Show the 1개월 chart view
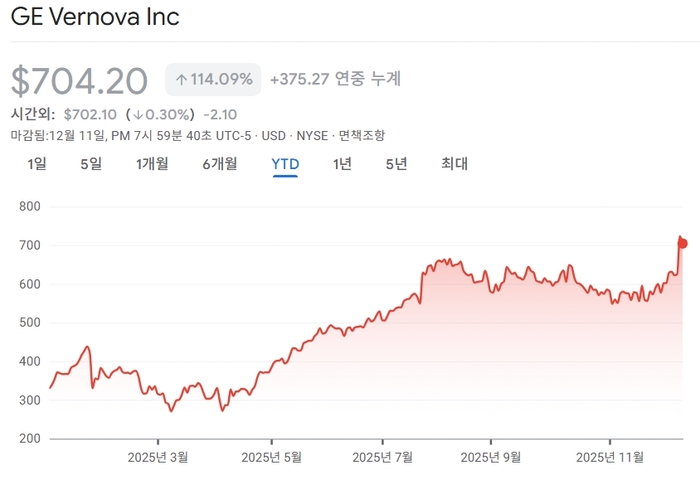 click(152, 164)
